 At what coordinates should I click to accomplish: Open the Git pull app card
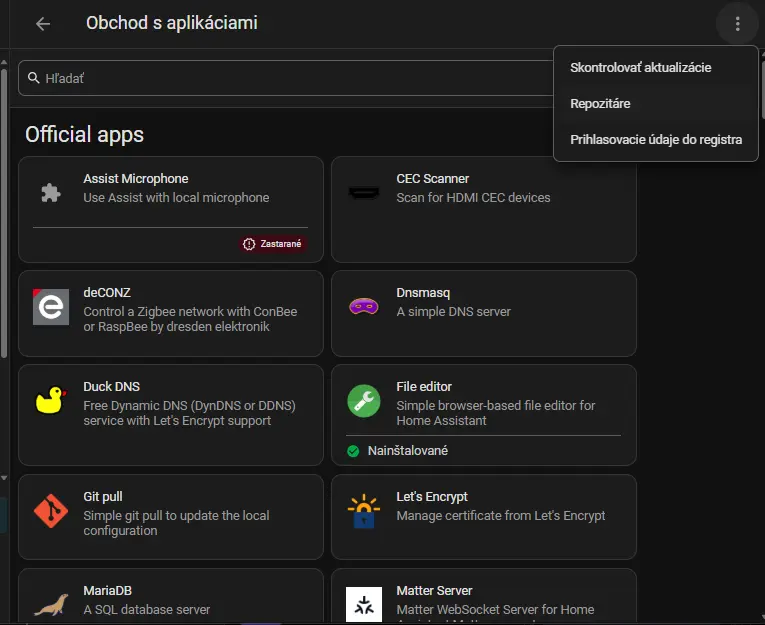pyautogui.click(x=171, y=517)
